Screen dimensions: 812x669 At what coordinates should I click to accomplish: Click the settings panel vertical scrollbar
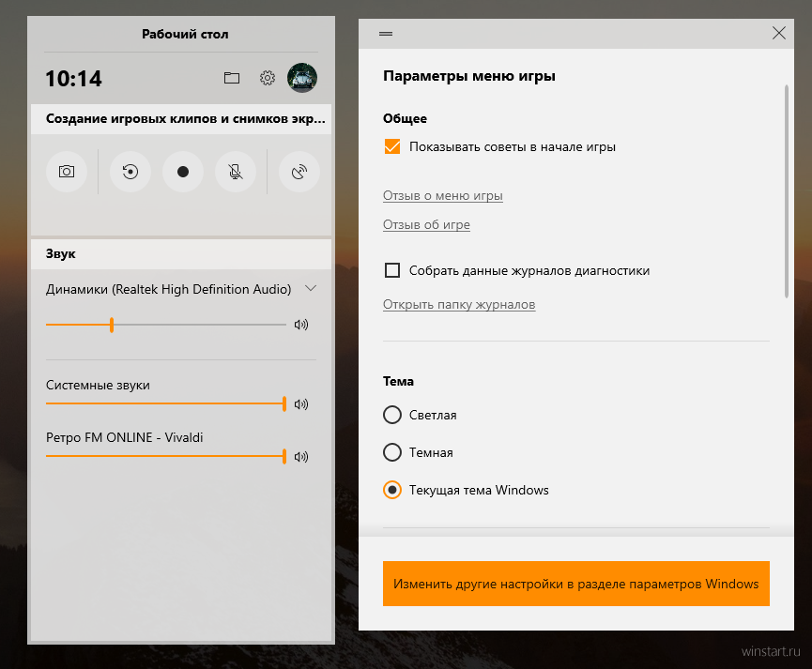pos(786,191)
